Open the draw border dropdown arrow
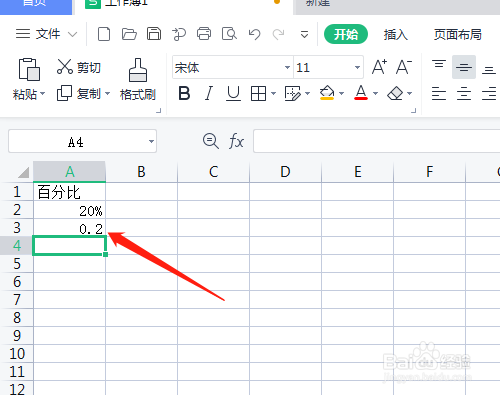 307,93
